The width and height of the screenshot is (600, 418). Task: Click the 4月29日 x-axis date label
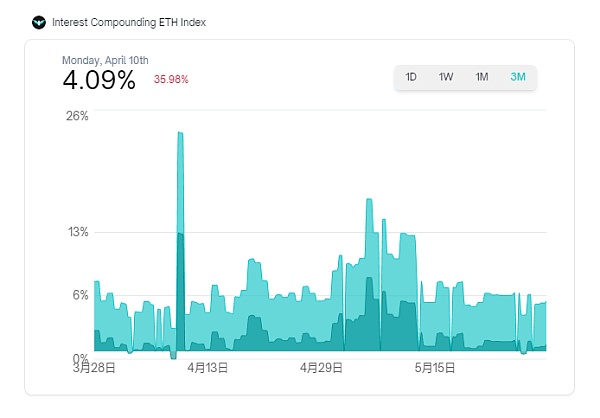pyautogui.click(x=321, y=368)
